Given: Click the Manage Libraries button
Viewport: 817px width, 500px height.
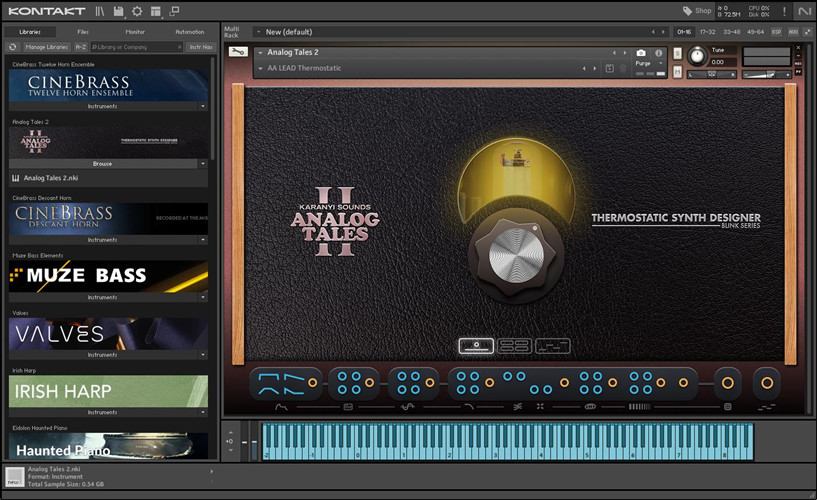Looking at the screenshot, I should (x=47, y=47).
